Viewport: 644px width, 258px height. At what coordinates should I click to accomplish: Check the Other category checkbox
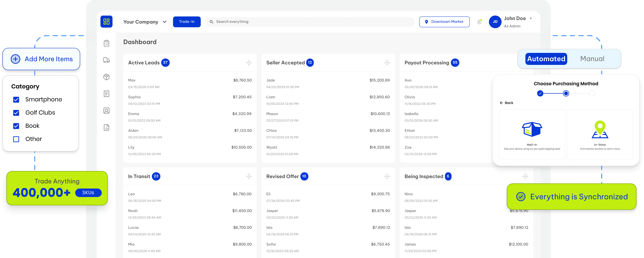pos(16,139)
